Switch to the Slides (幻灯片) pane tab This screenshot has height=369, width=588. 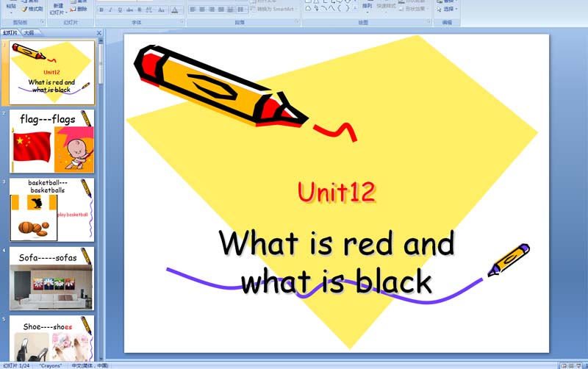pos(10,33)
